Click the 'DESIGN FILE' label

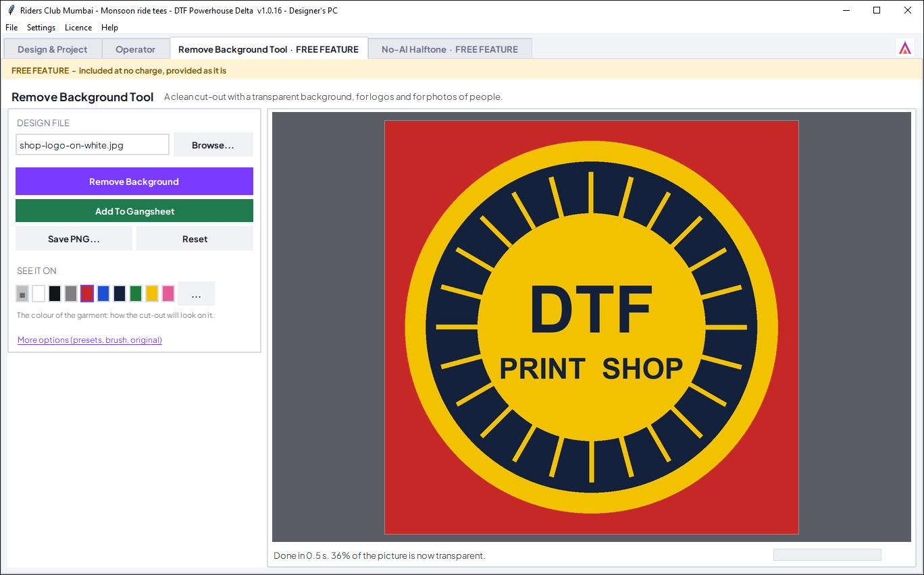[x=43, y=123]
